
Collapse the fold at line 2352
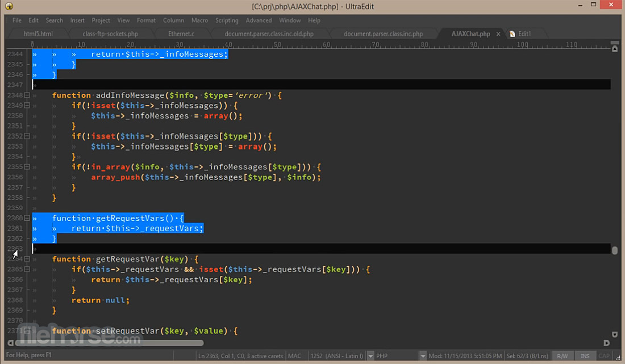(x=27, y=136)
